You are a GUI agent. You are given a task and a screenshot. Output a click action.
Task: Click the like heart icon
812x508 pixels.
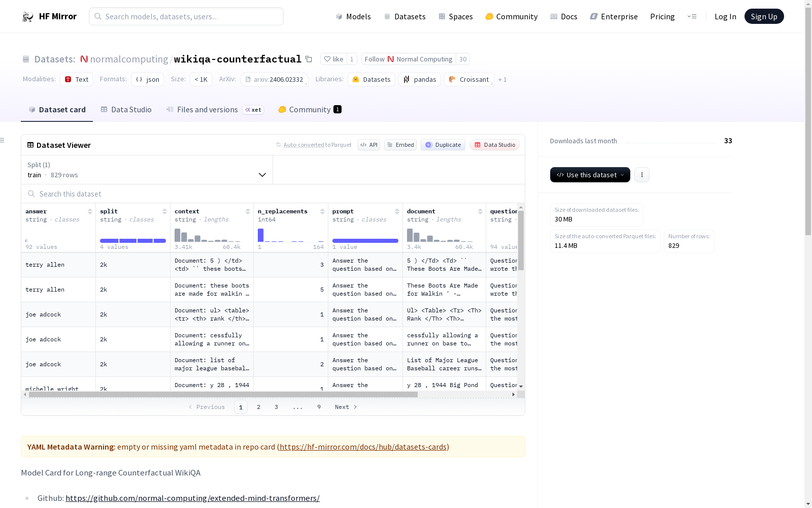327,59
